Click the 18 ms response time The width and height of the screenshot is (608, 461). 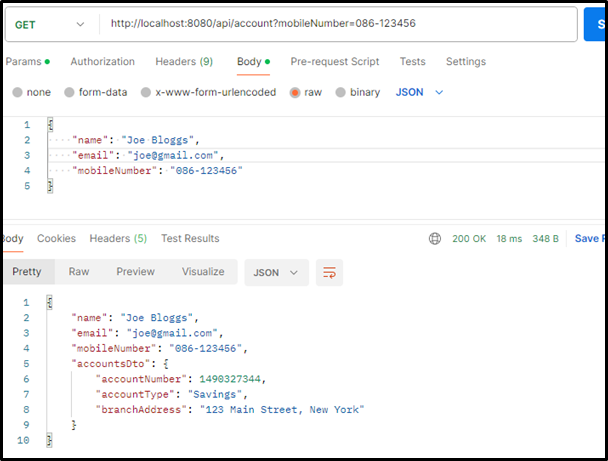click(509, 238)
